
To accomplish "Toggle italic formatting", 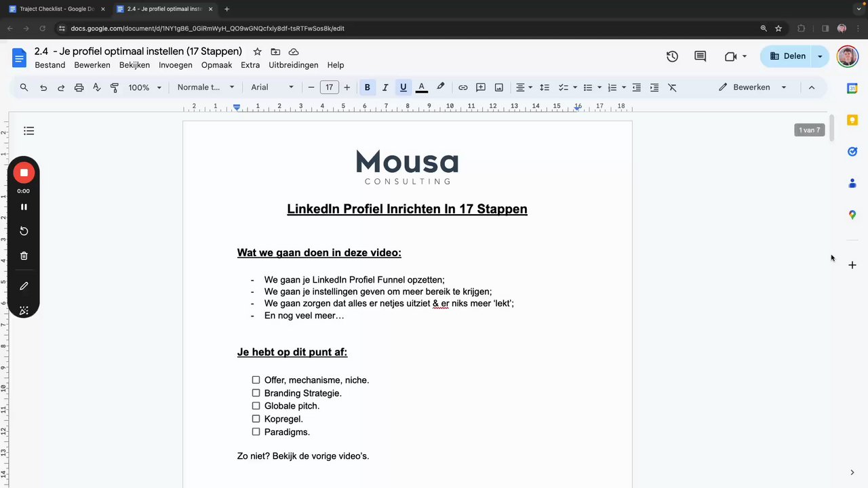I will [x=385, y=87].
